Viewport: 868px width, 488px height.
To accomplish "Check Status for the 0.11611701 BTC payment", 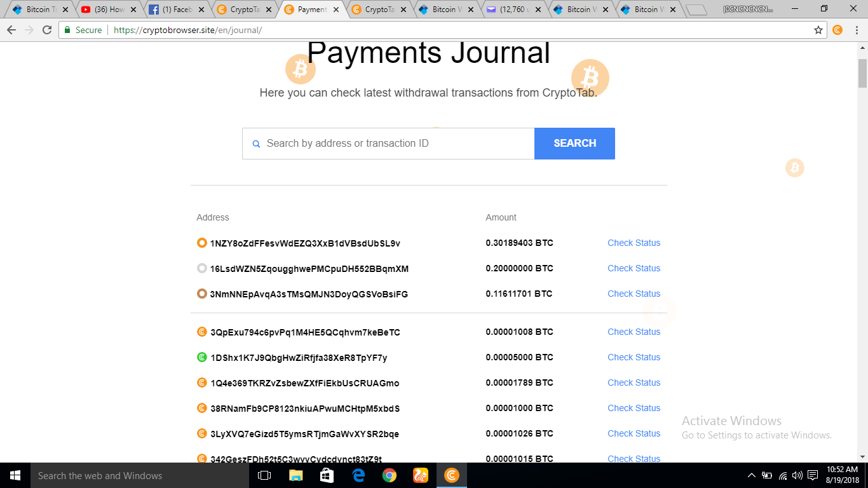I will (634, 294).
